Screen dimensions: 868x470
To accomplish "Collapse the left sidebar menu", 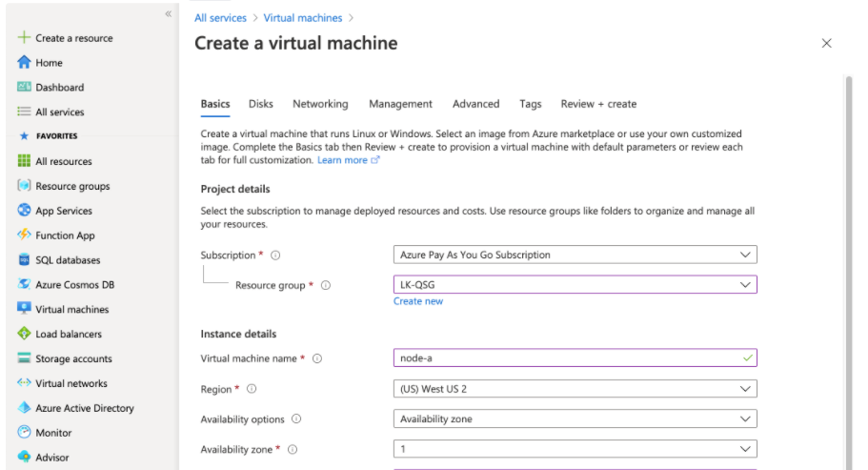I will coord(168,14).
